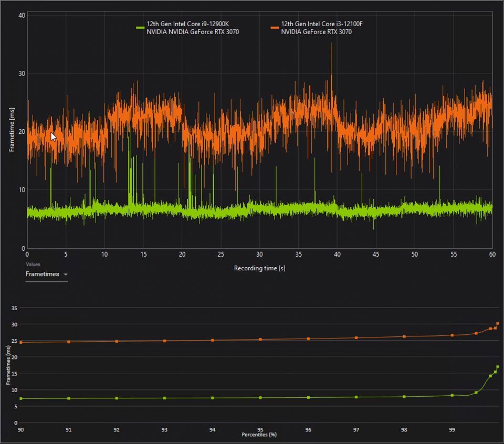Toggle the green i9-12900K legend swatch

pos(140,28)
